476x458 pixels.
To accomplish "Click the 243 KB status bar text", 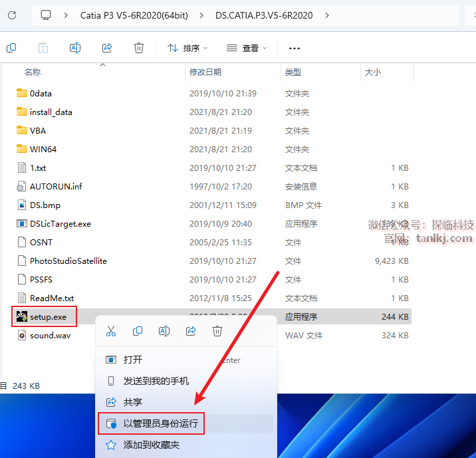I will coord(26,386).
